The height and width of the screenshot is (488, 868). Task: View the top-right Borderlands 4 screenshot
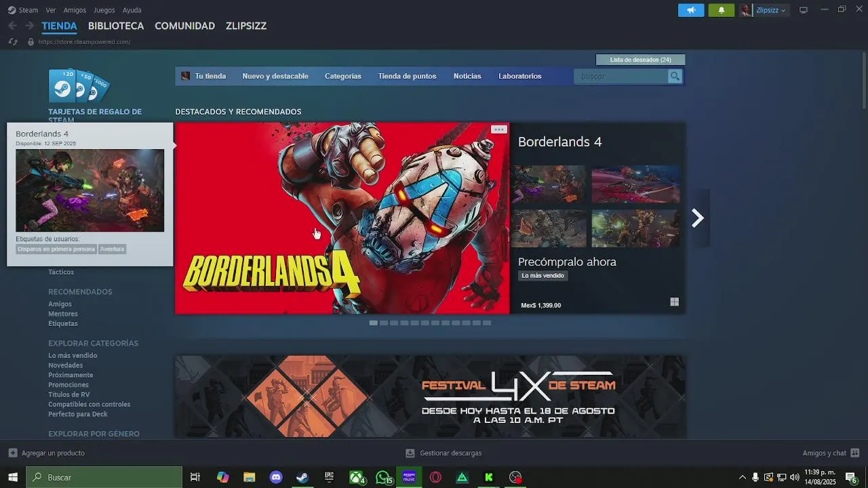[635, 184]
